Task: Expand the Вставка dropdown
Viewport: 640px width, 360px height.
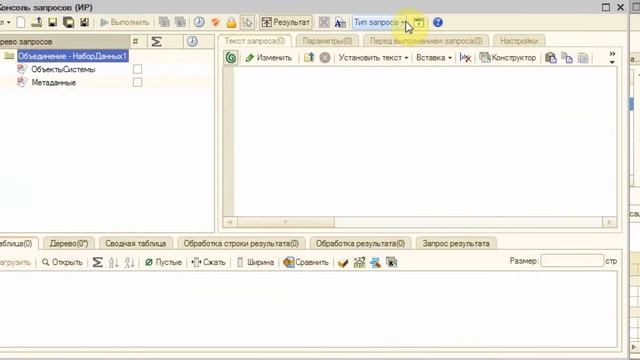Action: coord(434,58)
